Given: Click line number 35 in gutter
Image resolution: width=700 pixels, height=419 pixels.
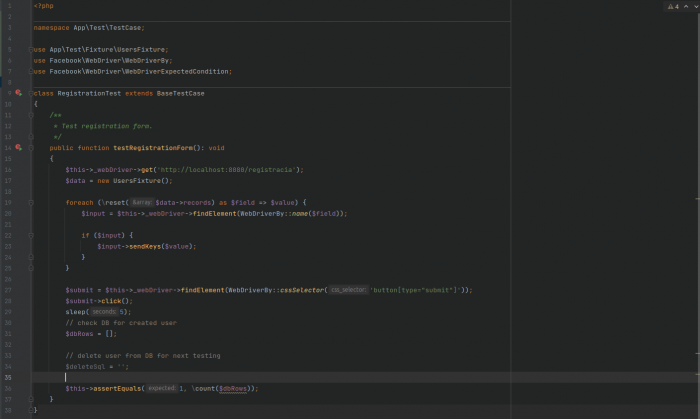Looking at the screenshot, I should pos(8,378).
